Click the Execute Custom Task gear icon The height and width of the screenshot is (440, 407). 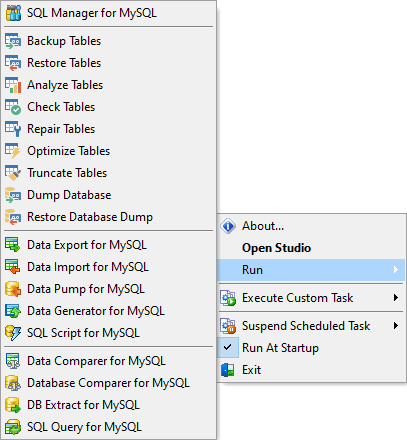click(228, 298)
